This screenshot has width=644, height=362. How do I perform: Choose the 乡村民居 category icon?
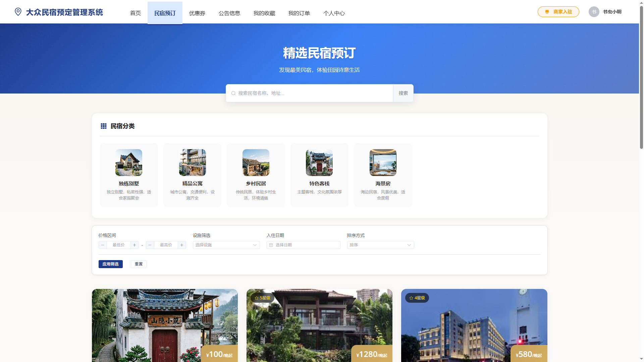click(256, 163)
